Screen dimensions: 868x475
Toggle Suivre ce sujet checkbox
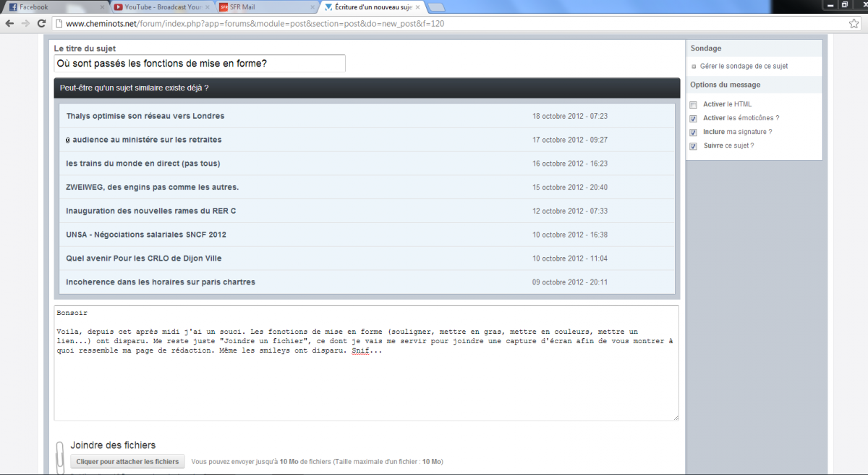pos(694,146)
